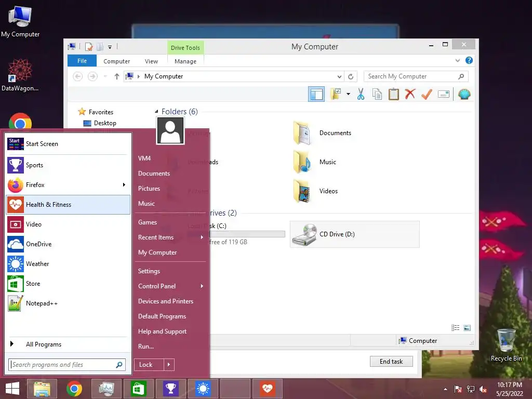Click the muted volume tray icon
Screen dimensions: 532x399
[x=483, y=389]
